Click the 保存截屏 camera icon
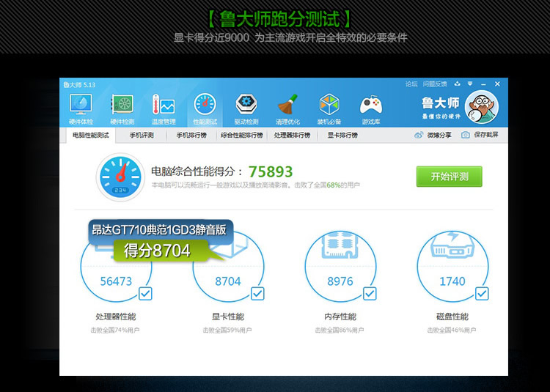The image size is (550, 392). [466, 135]
